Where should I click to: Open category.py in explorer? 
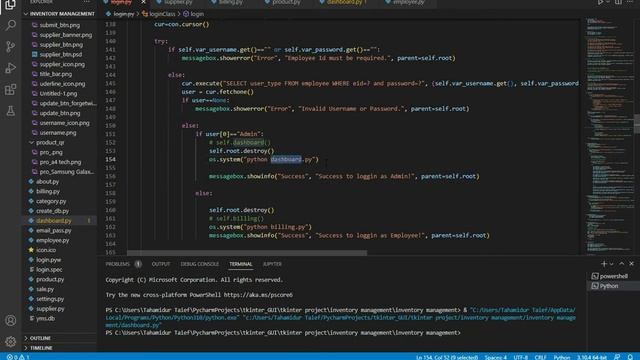51,201
